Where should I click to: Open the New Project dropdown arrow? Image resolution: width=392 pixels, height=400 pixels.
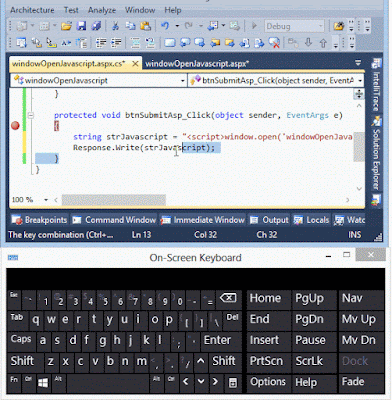click(32, 26)
